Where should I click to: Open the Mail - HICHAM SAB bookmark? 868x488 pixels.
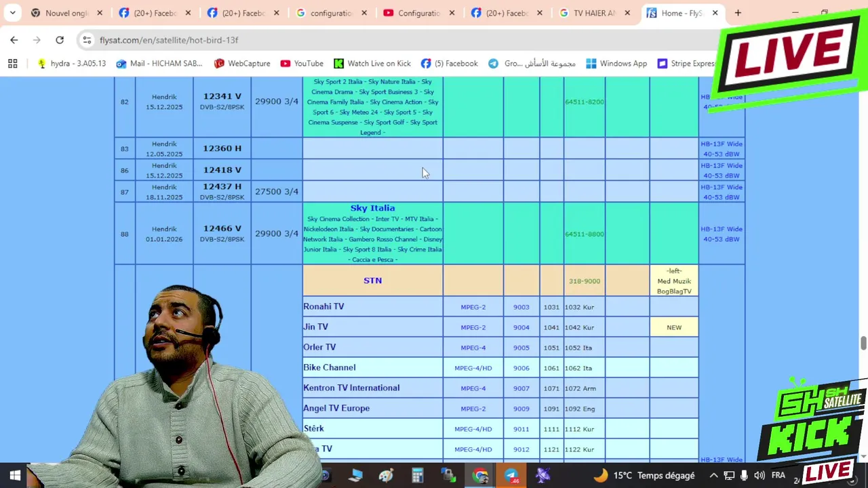[x=159, y=63]
